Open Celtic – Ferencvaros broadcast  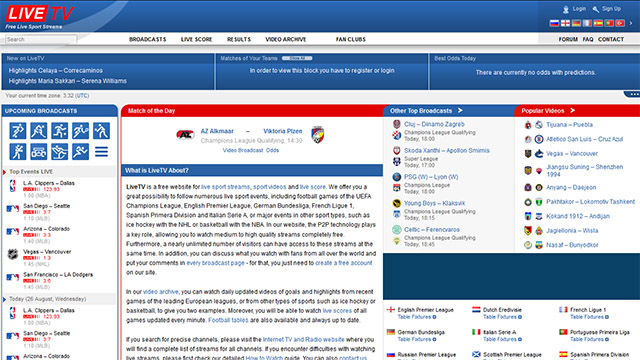coord(432,230)
